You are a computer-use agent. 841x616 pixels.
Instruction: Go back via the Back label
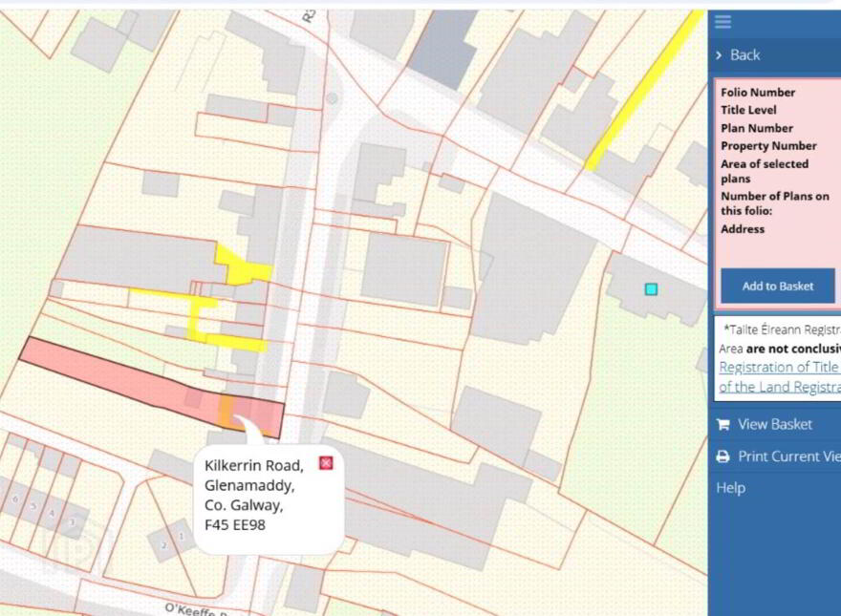click(745, 55)
